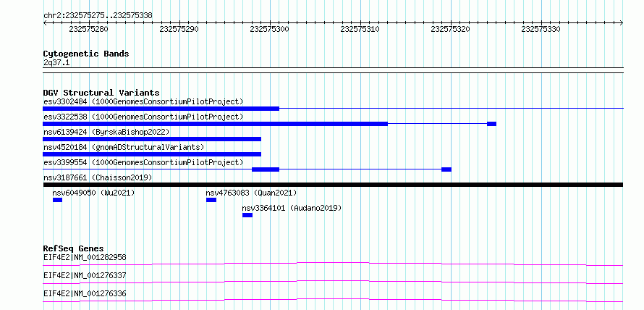Click ruler position 232575290
This screenshot has height=310, width=644.
coord(179,29)
